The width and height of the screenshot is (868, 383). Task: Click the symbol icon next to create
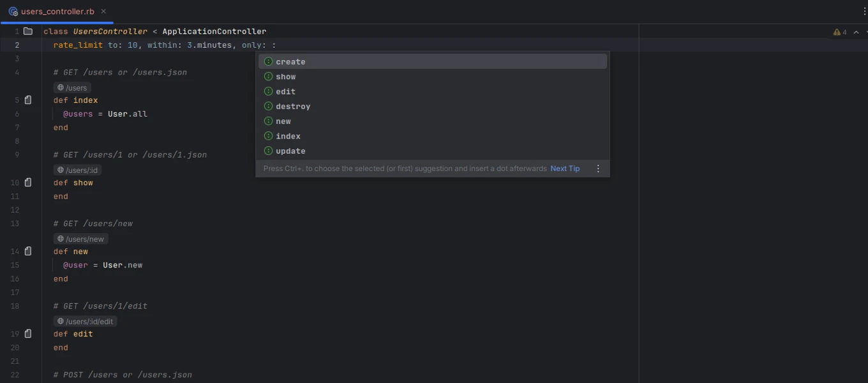pyautogui.click(x=269, y=62)
